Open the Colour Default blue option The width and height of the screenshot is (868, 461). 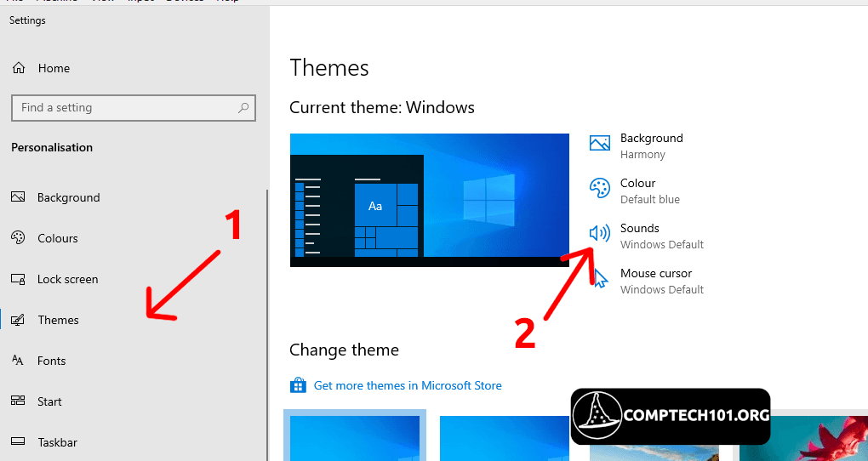pyautogui.click(x=634, y=191)
